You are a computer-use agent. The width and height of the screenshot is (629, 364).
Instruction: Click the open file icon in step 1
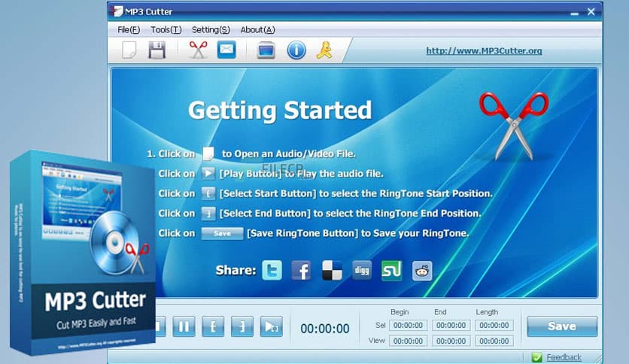[x=208, y=153]
